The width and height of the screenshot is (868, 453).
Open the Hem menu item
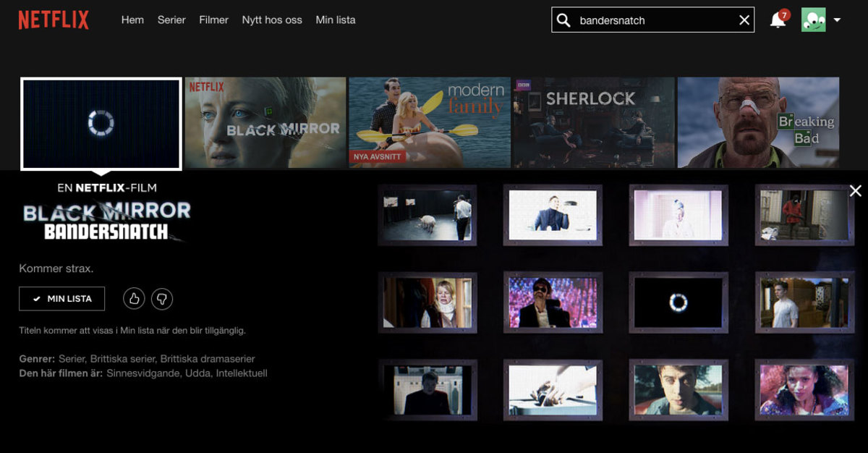pos(132,20)
